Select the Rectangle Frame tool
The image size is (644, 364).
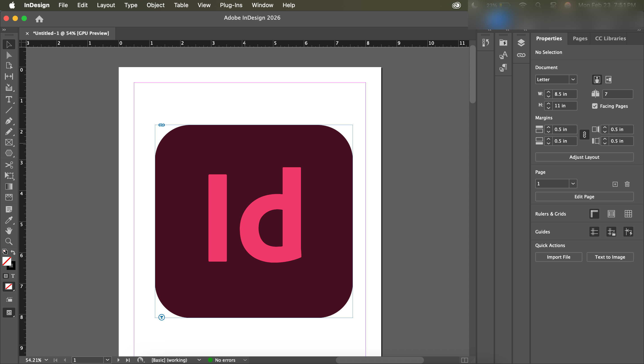(x=9, y=142)
